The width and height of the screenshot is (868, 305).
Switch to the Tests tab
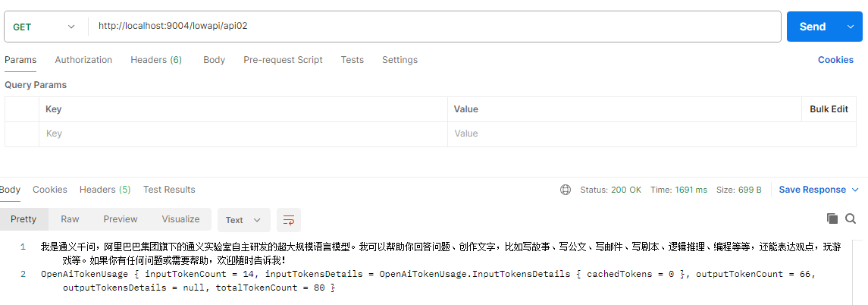pos(352,60)
